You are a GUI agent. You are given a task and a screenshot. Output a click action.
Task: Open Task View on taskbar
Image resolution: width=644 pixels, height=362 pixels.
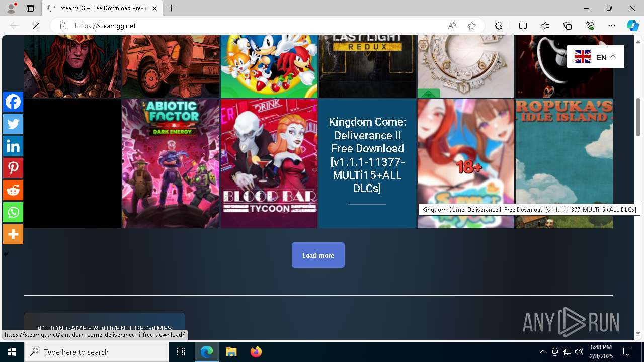pyautogui.click(x=181, y=352)
